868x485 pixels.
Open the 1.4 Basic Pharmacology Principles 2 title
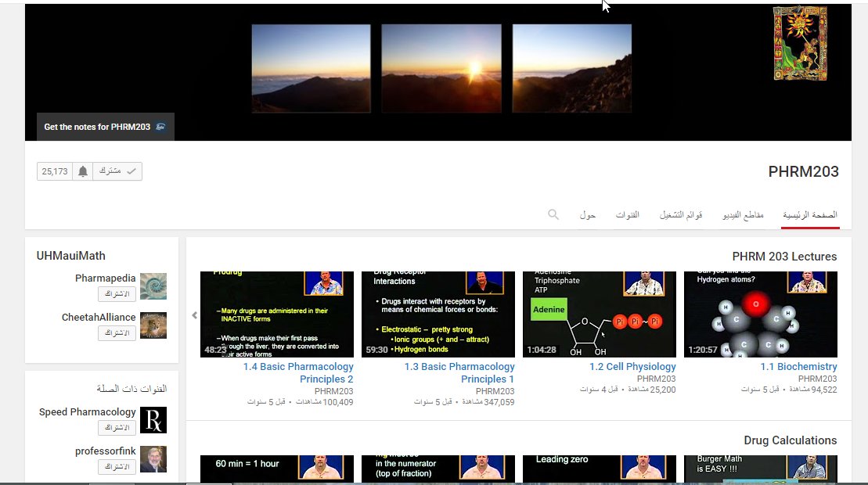[298, 372]
